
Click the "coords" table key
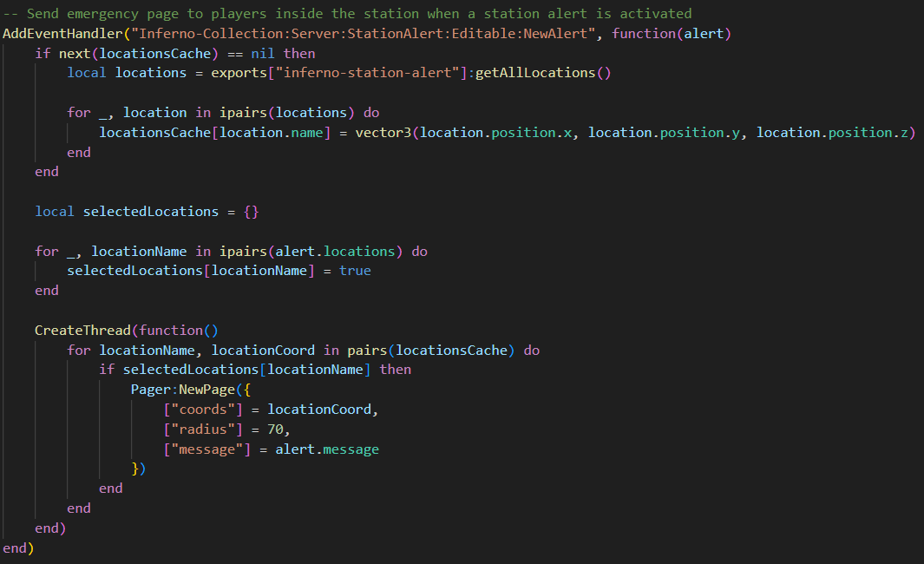(x=203, y=410)
